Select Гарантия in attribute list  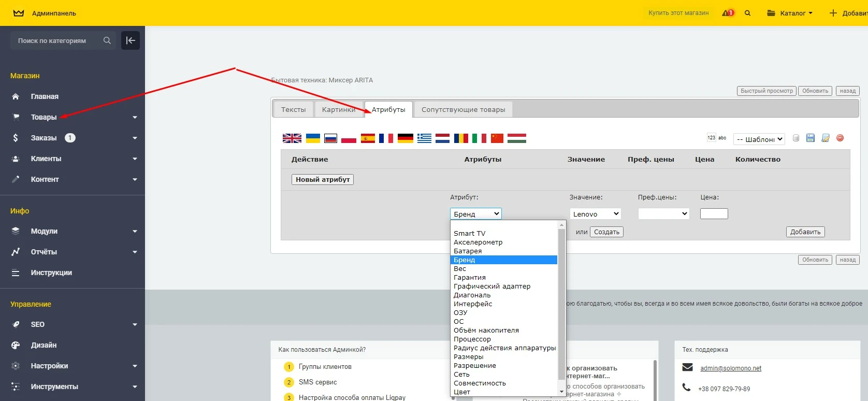coord(504,277)
